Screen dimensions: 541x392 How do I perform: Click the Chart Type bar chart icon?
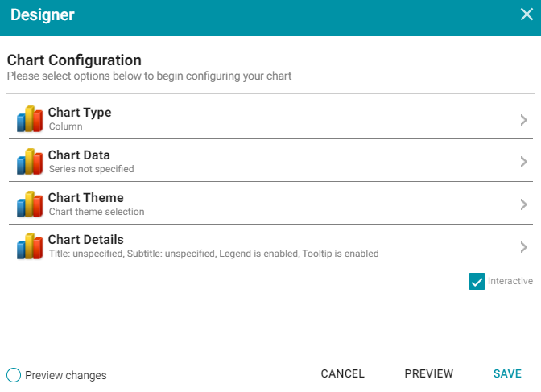click(30, 118)
